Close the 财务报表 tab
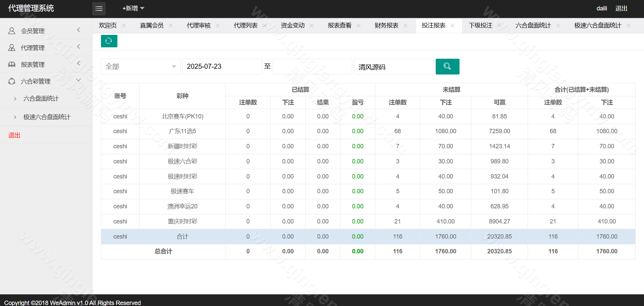This screenshot has width=644, height=306. pos(406,25)
